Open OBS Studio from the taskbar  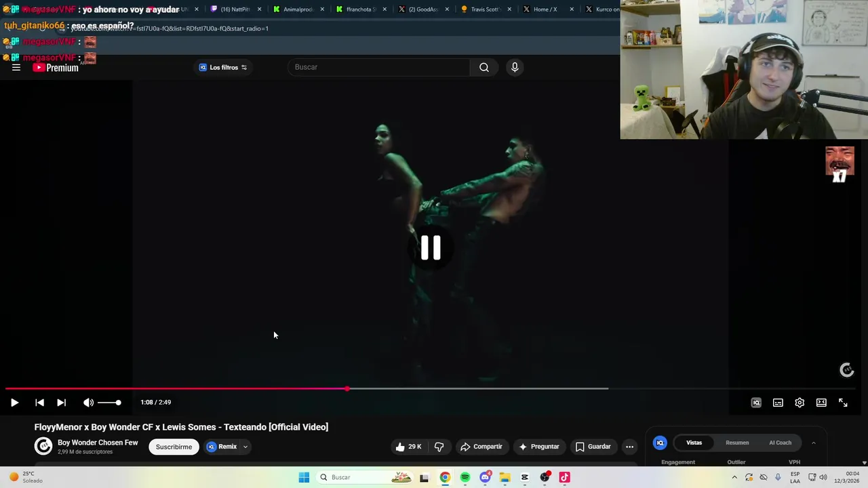(x=545, y=477)
